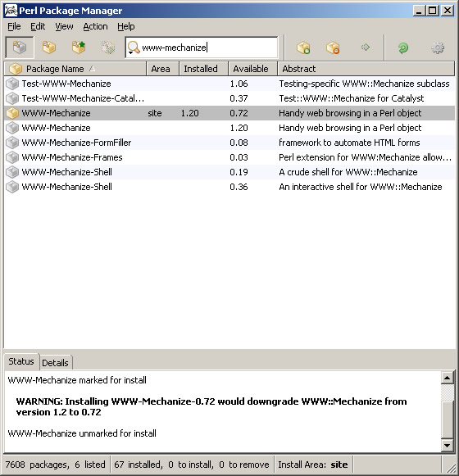
Task: Select the WWW-Mechanize-Frames package name
Action: click(x=72, y=157)
